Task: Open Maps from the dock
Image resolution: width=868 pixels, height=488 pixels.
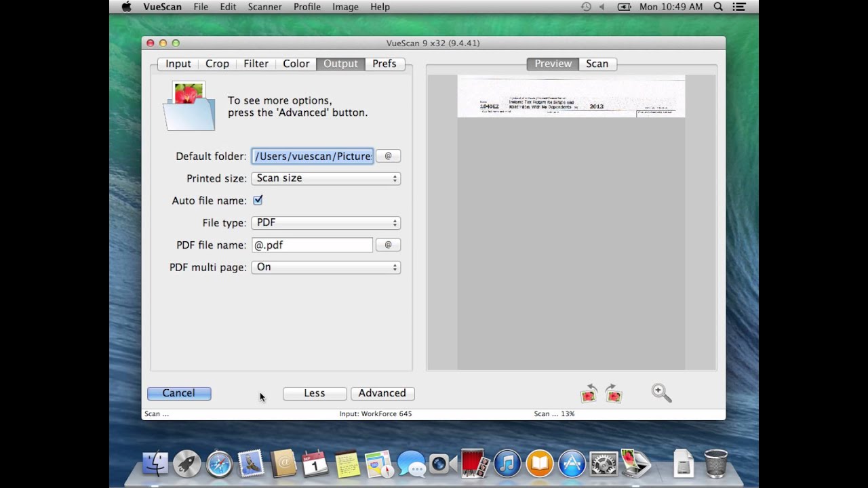Action: [x=379, y=464]
